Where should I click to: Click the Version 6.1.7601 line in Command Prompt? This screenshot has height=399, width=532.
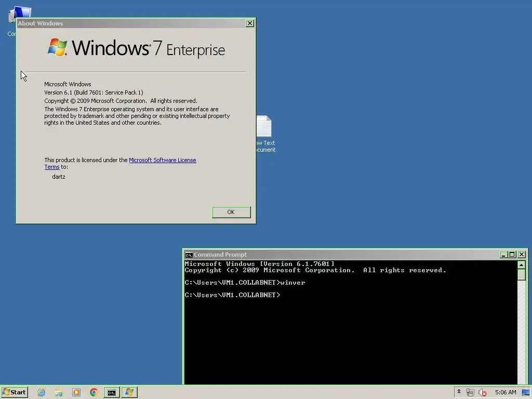coord(260,263)
